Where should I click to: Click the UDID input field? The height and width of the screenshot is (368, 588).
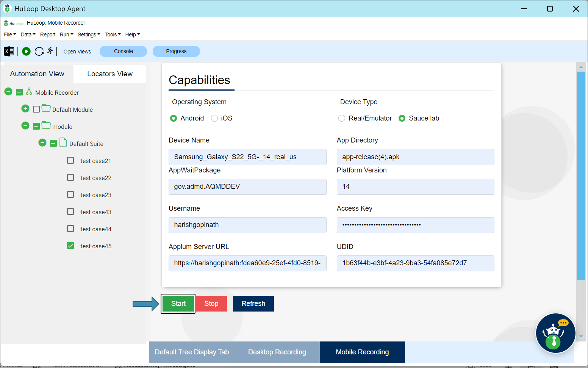click(x=415, y=263)
